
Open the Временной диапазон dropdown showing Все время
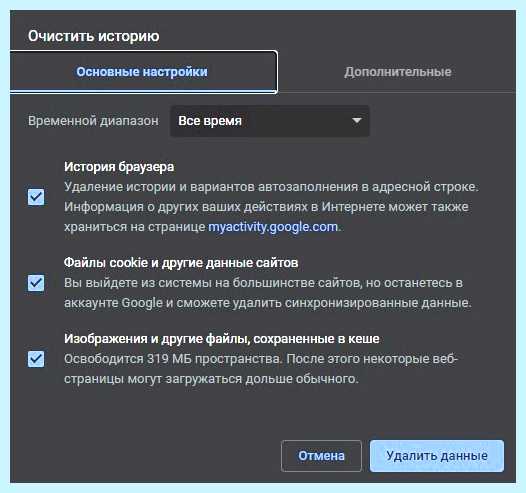click(269, 121)
